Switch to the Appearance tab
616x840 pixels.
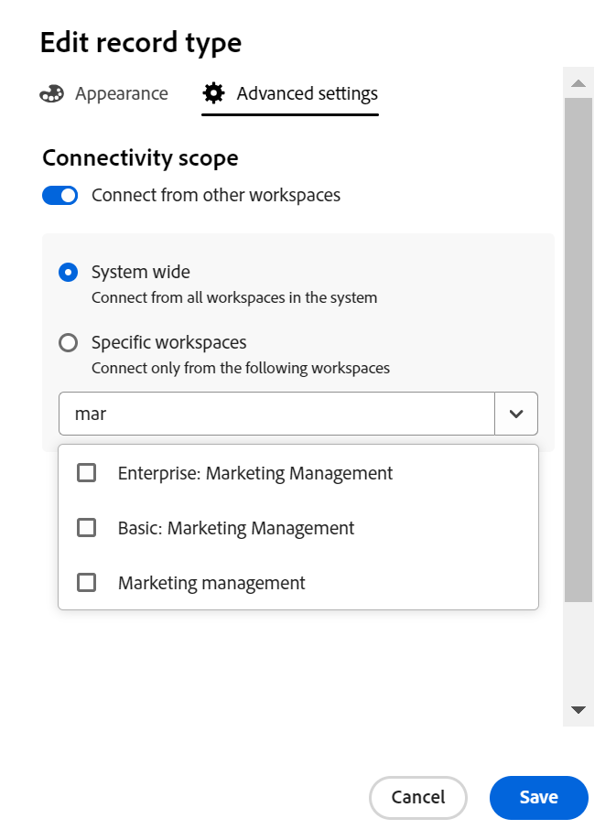(x=121, y=93)
